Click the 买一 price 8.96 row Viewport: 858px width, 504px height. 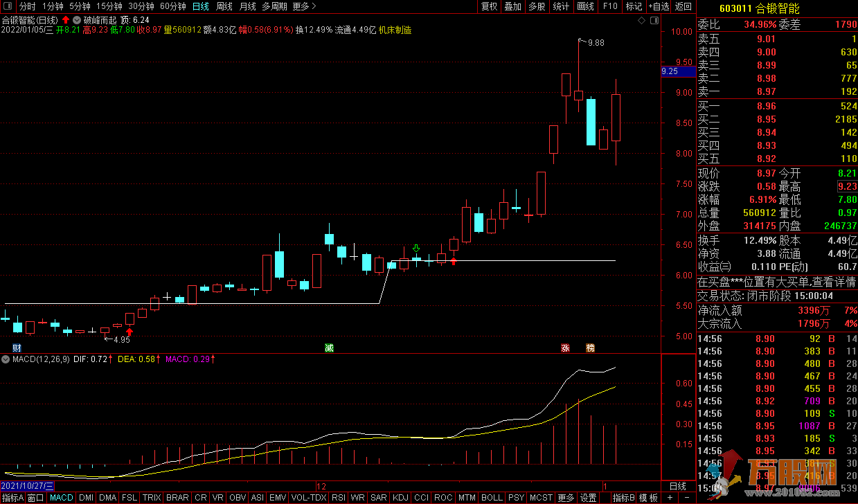coord(777,107)
